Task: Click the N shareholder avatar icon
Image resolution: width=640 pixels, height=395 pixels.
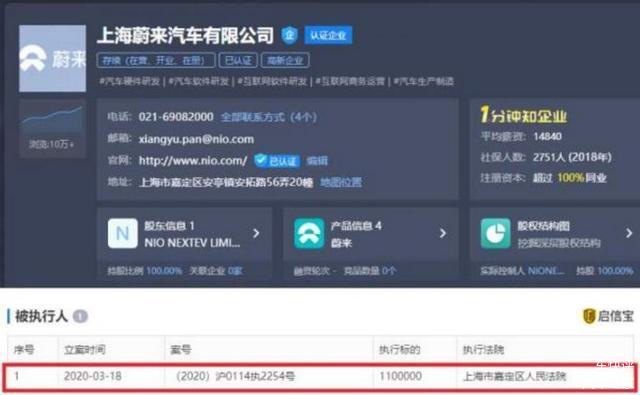Action: click(123, 233)
